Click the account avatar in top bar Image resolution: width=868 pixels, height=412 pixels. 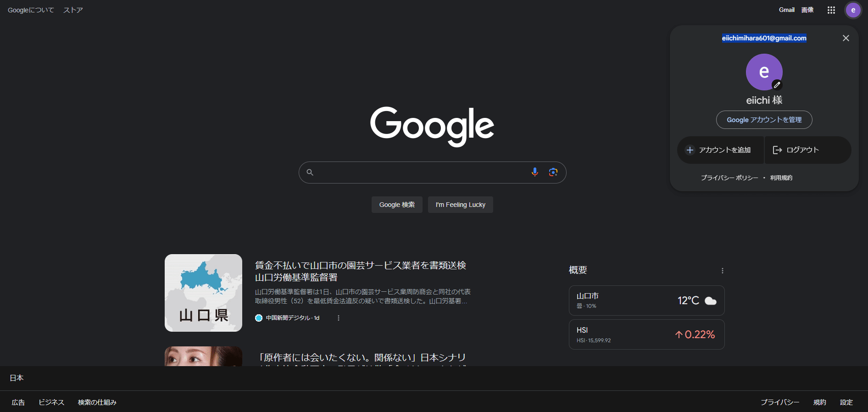pyautogui.click(x=853, y=10)
